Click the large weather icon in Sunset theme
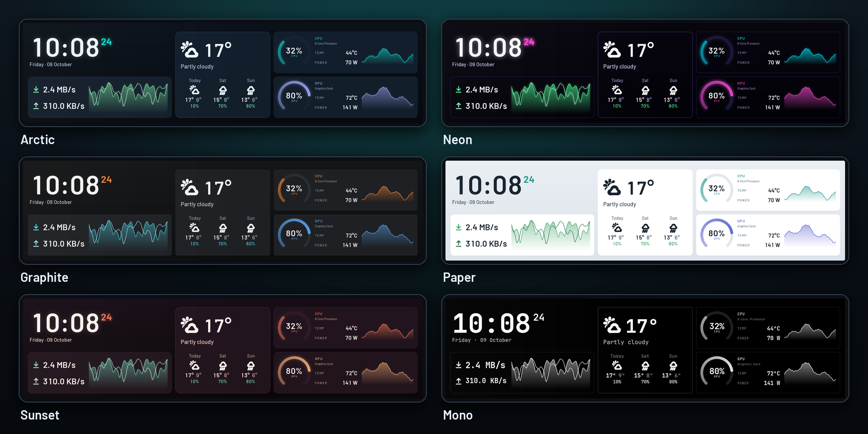The height and width of the screenshot is (434, 868). tap(190, 325)
